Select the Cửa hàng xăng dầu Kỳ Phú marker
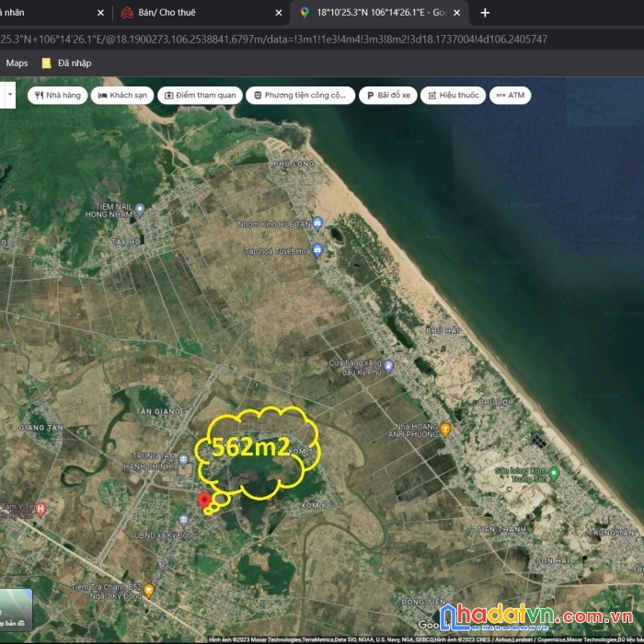The width and height of the screenshot is (644, 644). (x=388, y=365)
